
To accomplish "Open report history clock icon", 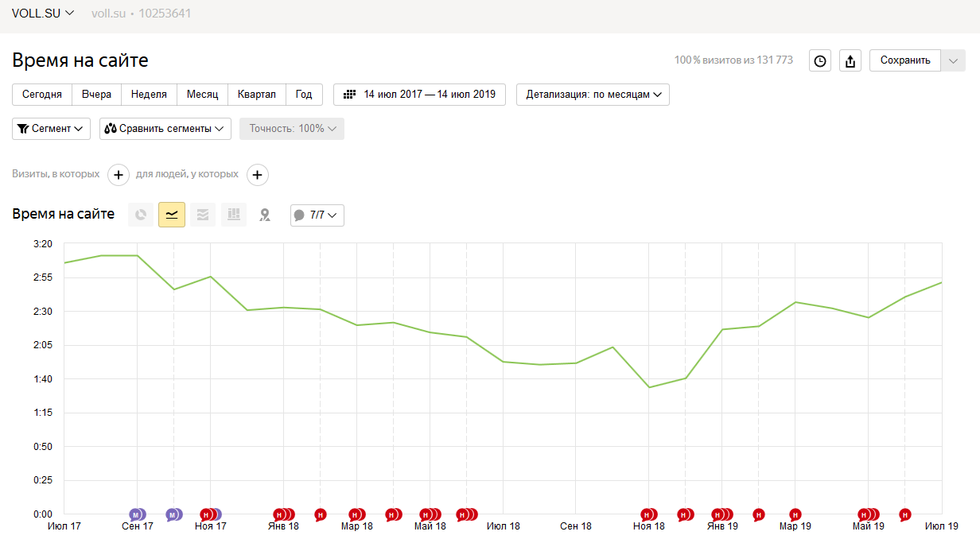I will [820, 60].
